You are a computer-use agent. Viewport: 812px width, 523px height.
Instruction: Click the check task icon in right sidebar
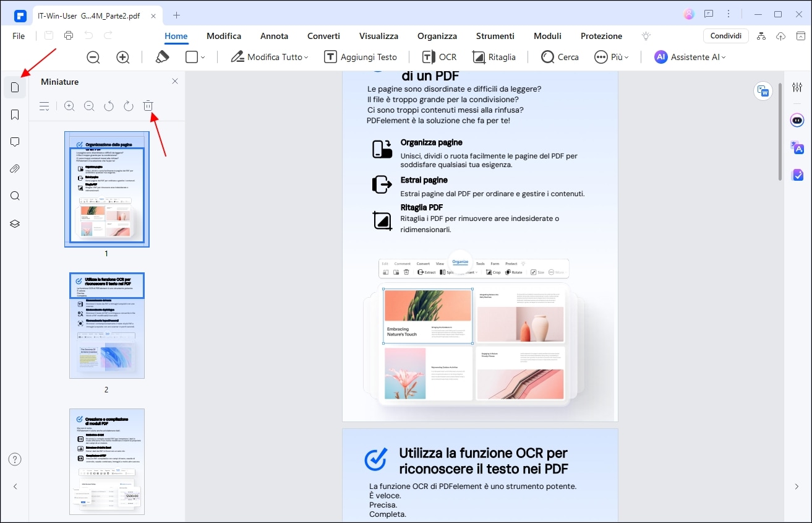click(x=797, y=175)
